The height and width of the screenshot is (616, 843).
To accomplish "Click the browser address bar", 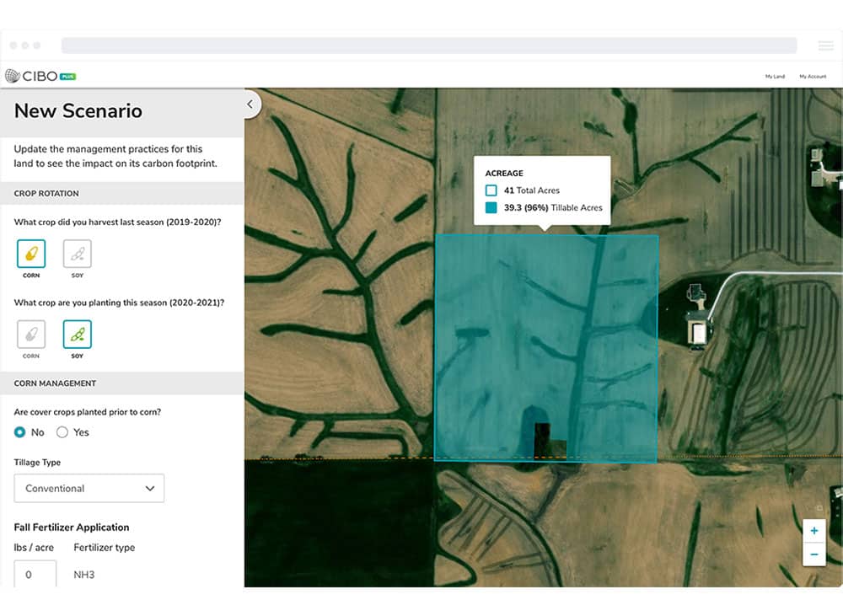I will point(429,46).
